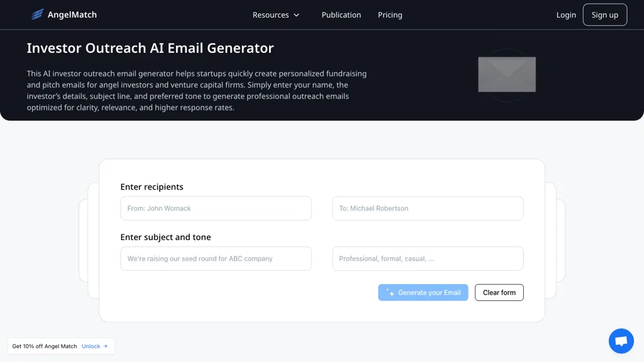Click the tone input field

[428, 259]
